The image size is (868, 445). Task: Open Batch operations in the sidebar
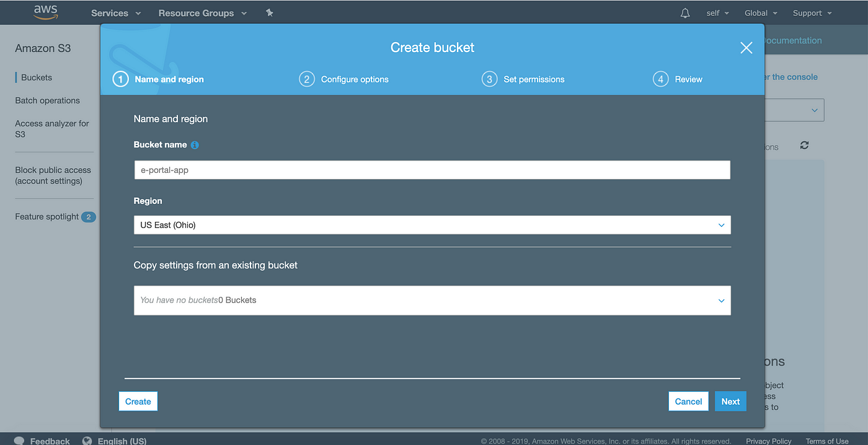tap(48, 100)
